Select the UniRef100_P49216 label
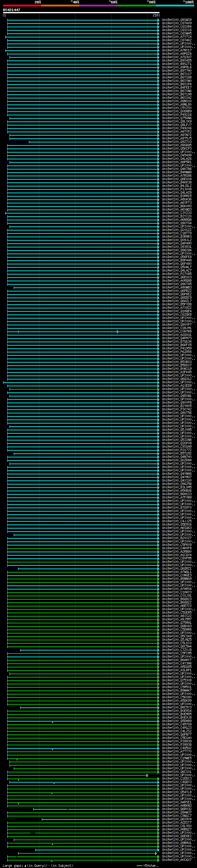 coord(177,115)
